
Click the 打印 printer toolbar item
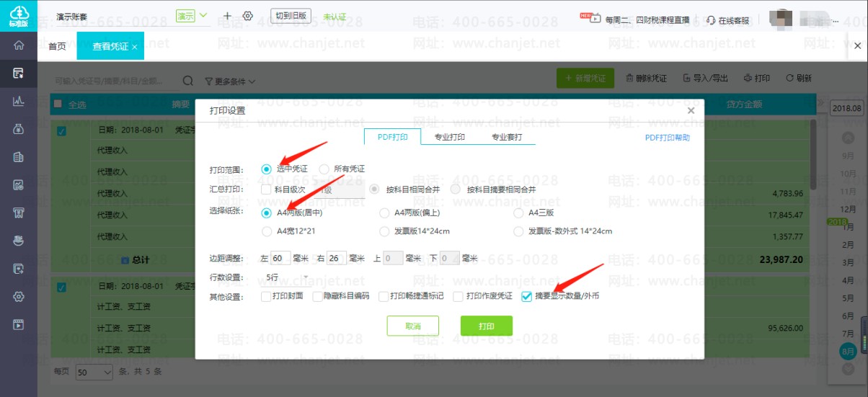coord(757,79)
